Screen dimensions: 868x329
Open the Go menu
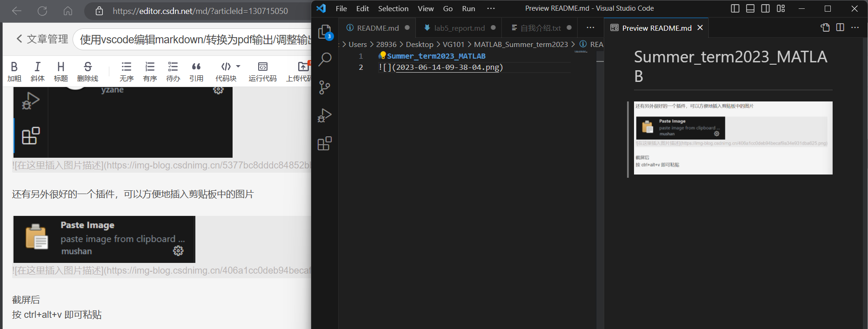448,8
